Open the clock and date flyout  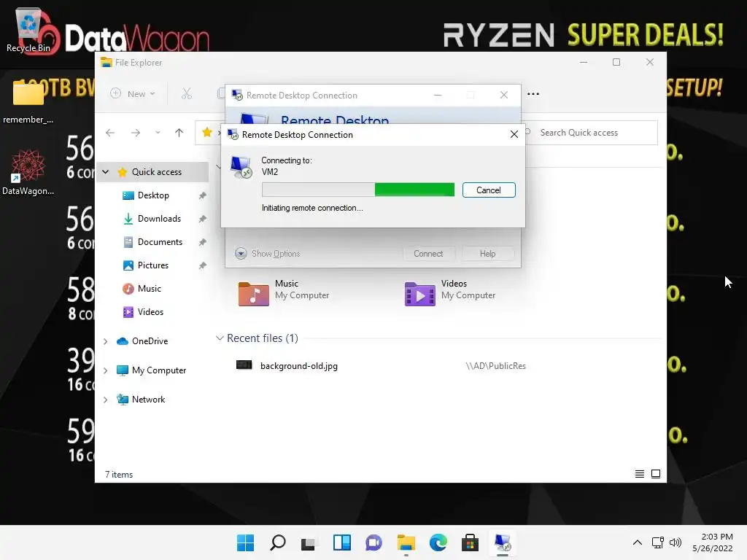[x=713, y=542]
